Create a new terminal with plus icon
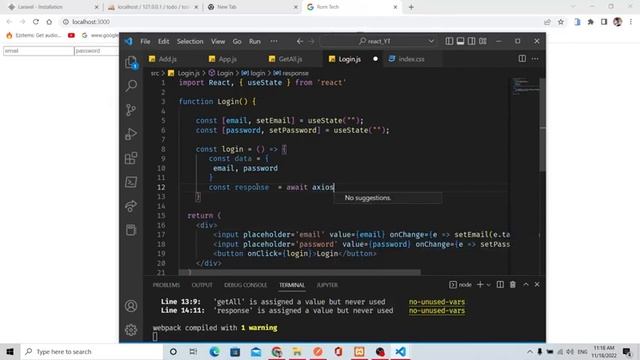 click(480, 284)
